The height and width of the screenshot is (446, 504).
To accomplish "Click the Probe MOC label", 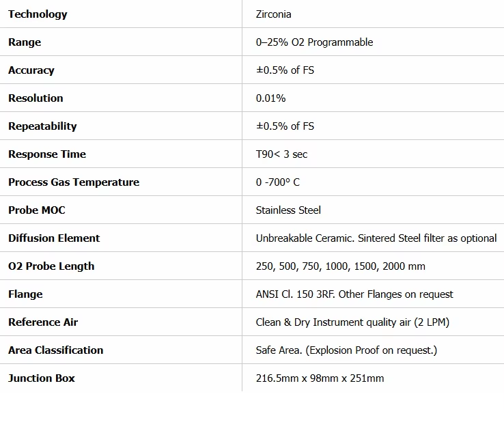I will [37, 210].
